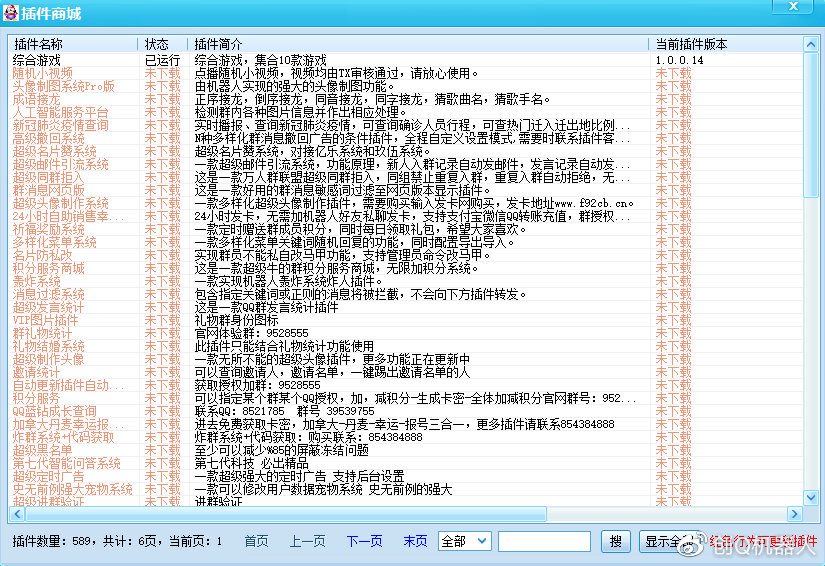Sort by 插件名称 column header
This screenshot has height=566, width=825.
pyautogui.click(x=73, y=44)
